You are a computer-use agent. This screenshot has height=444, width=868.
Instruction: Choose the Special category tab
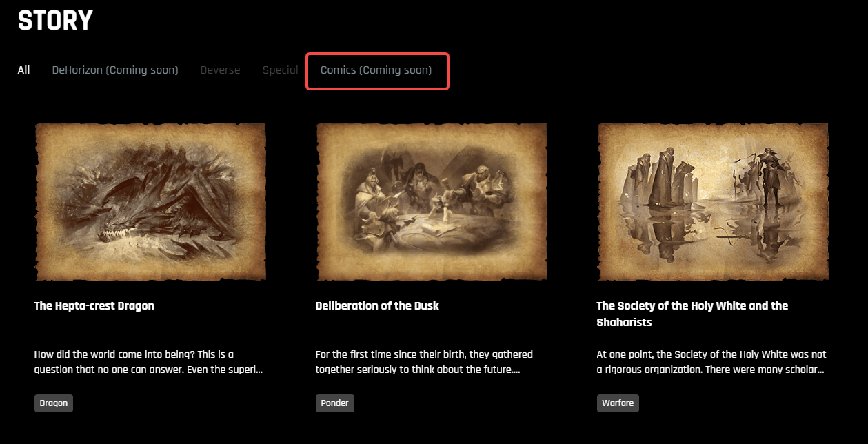tap(280, 70)
